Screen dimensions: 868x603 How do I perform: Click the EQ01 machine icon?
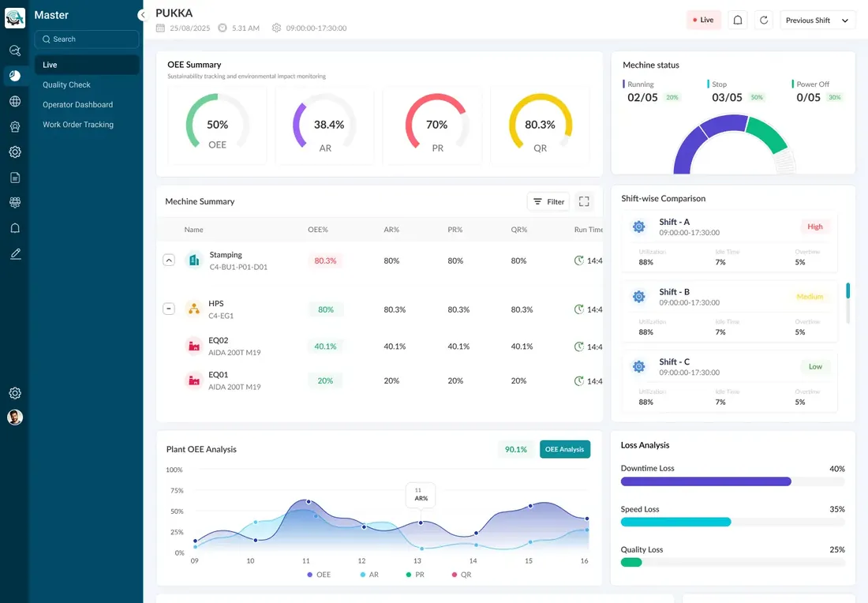click(x=194, y=380)
